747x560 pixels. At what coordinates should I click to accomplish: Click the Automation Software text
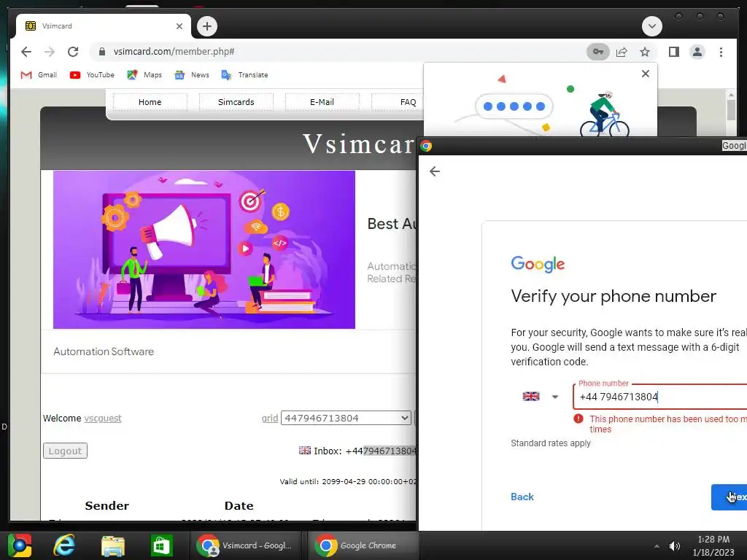click(104, 351)
